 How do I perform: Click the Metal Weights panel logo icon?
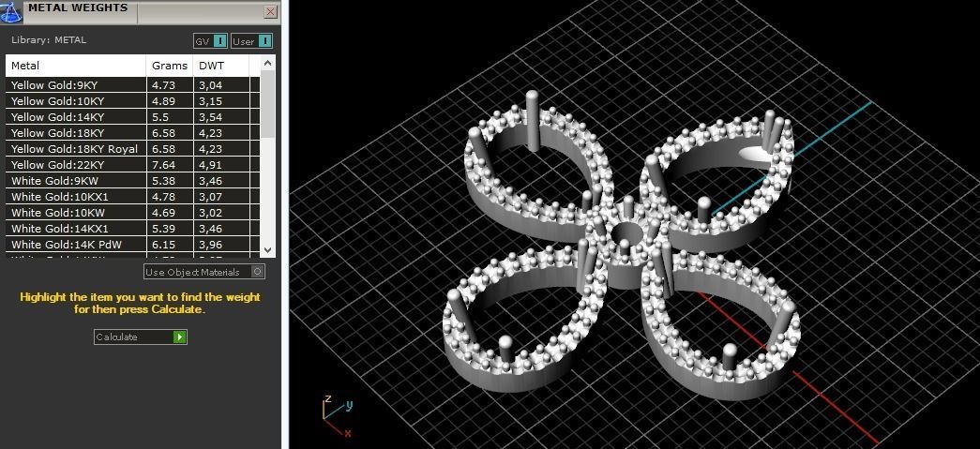11,12
